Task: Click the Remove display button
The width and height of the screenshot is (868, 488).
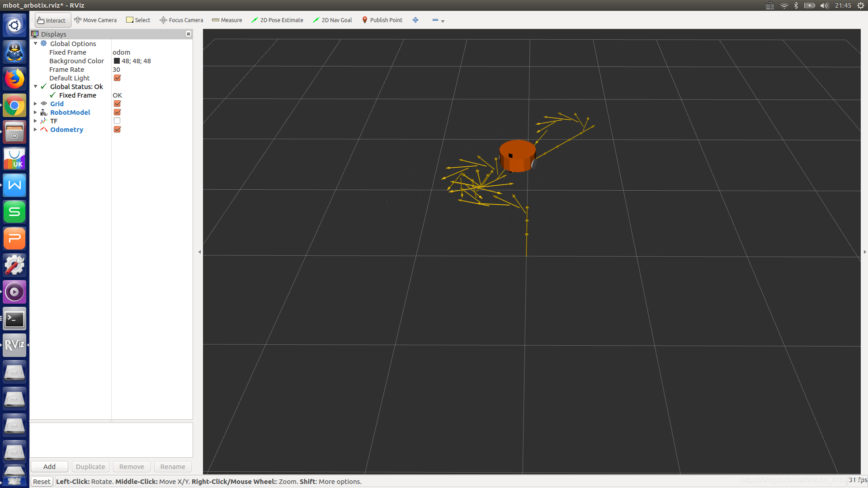Action: coord(131,467)
